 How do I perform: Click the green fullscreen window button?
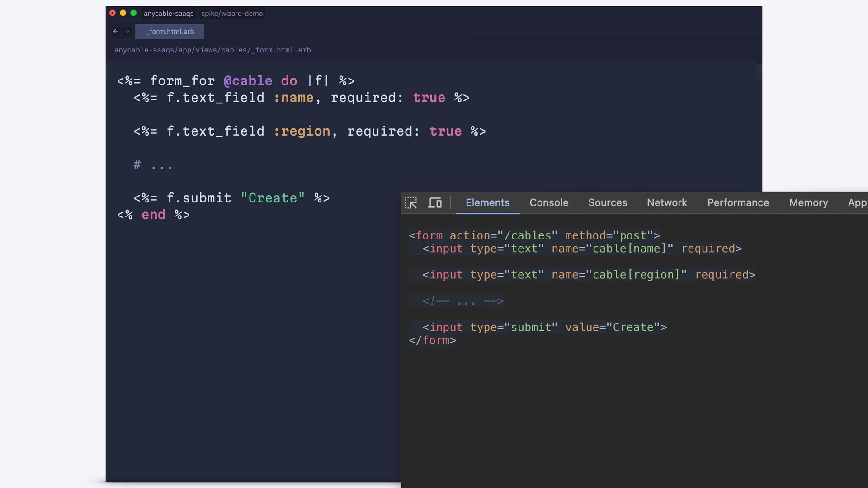point(133,13)
